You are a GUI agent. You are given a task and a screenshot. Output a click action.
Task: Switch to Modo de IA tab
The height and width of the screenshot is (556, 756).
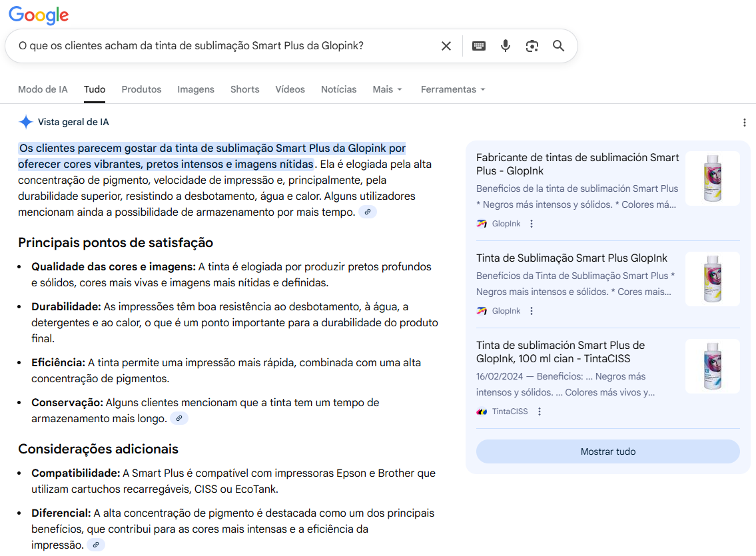[43, 89]
